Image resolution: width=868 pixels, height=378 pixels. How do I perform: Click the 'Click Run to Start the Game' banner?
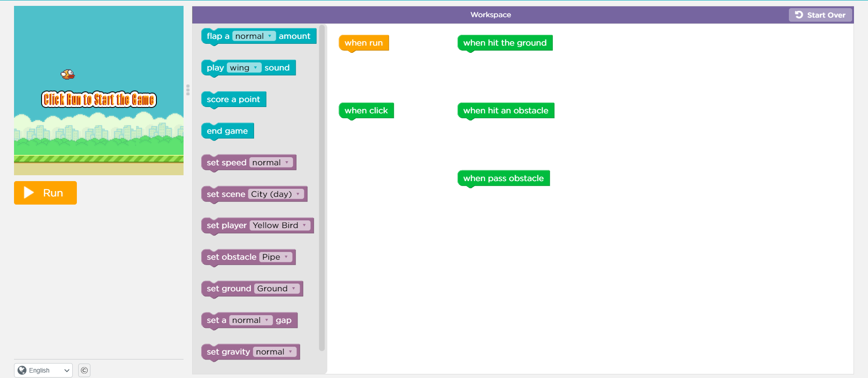point(99,99)
